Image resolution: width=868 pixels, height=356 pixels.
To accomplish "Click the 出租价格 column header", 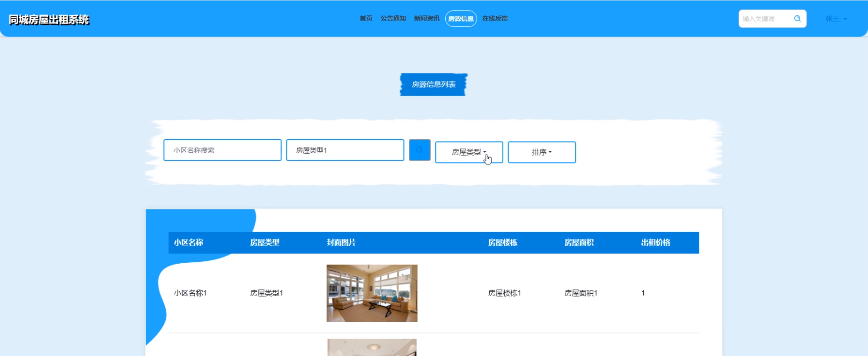I will 656,243.
